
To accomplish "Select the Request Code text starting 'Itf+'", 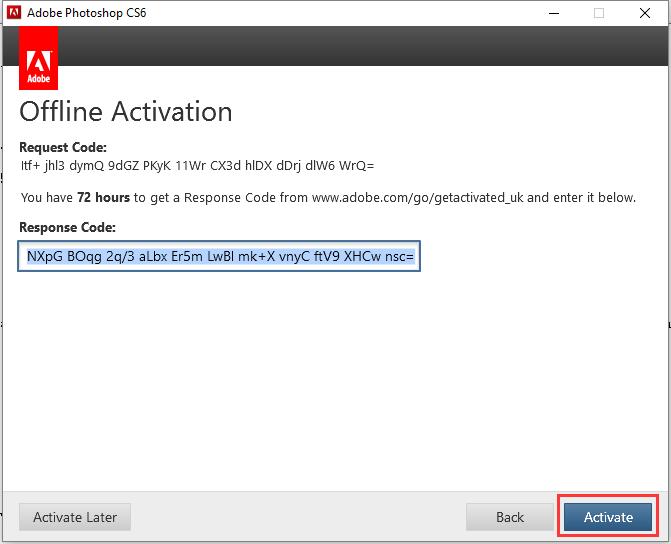I will pos(197,165).
